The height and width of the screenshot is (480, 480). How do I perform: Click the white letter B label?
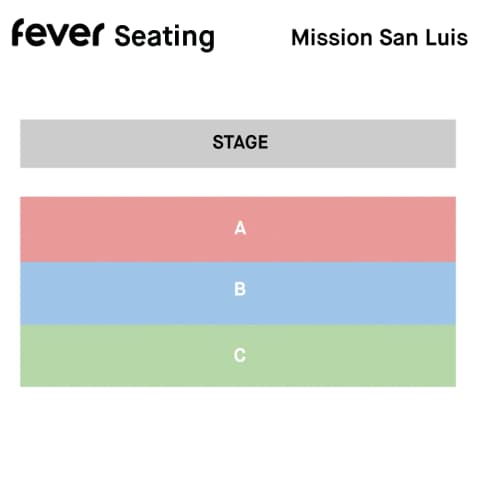pos(240,289)
